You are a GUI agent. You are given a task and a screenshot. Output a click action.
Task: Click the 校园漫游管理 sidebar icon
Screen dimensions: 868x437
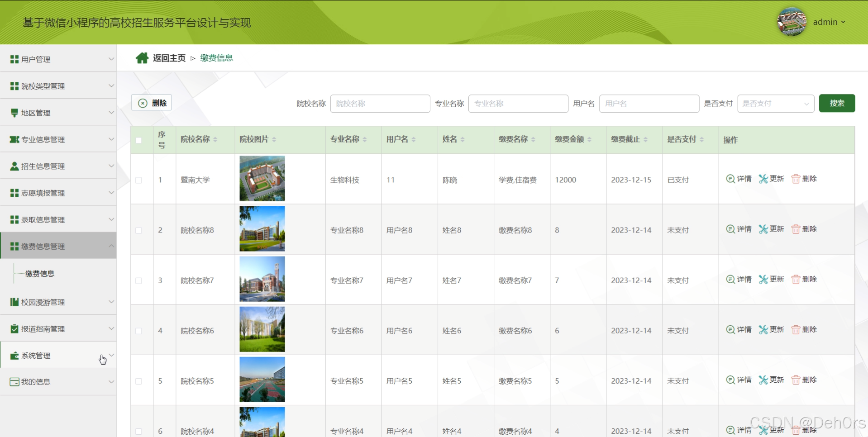(x=14, y=302)
